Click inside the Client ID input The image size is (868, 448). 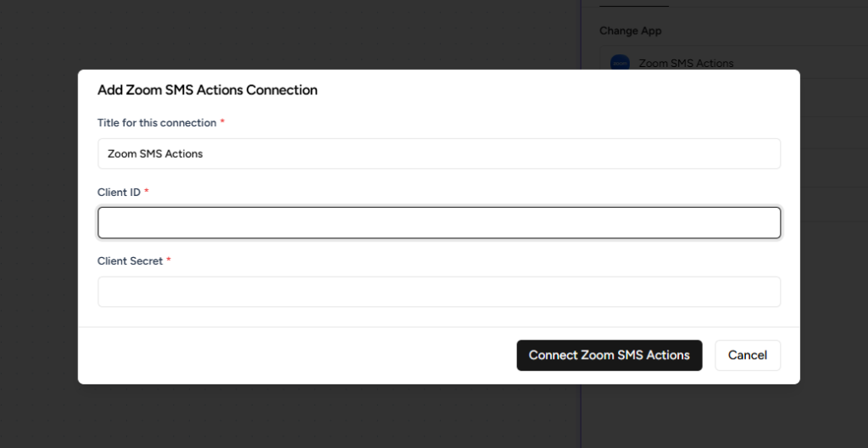(439, 223)
